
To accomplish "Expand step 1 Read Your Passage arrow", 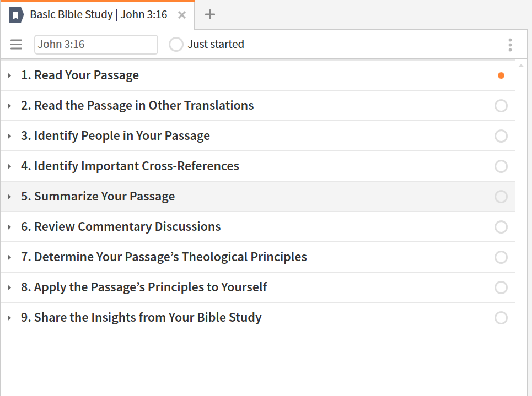I will (x=9, y=75).
